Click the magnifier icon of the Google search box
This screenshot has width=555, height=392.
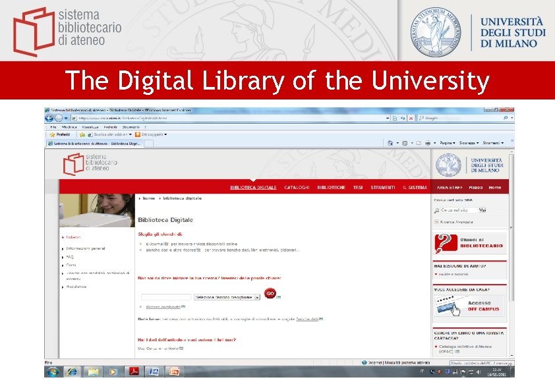point(506,118)
